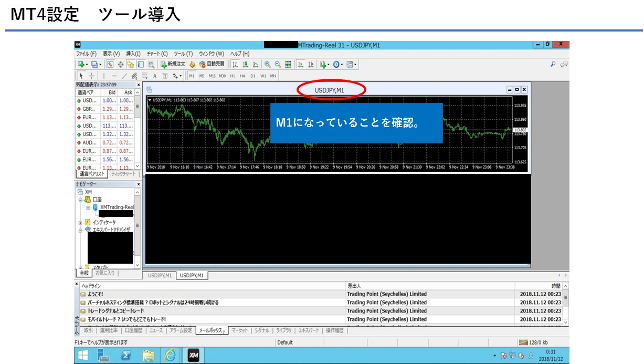644x364 pixels.
Task: Select the H4 timeframe button
Action: [x=242, y=76]
